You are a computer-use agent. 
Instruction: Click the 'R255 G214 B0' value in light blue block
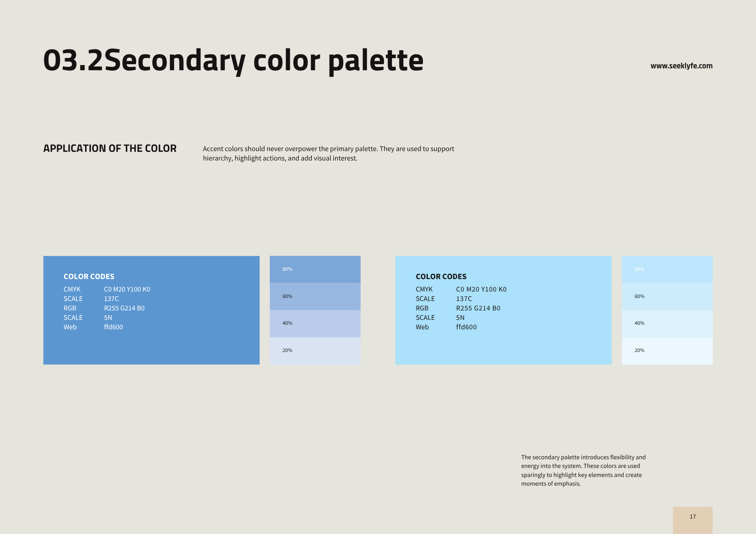tap(478, 308)
